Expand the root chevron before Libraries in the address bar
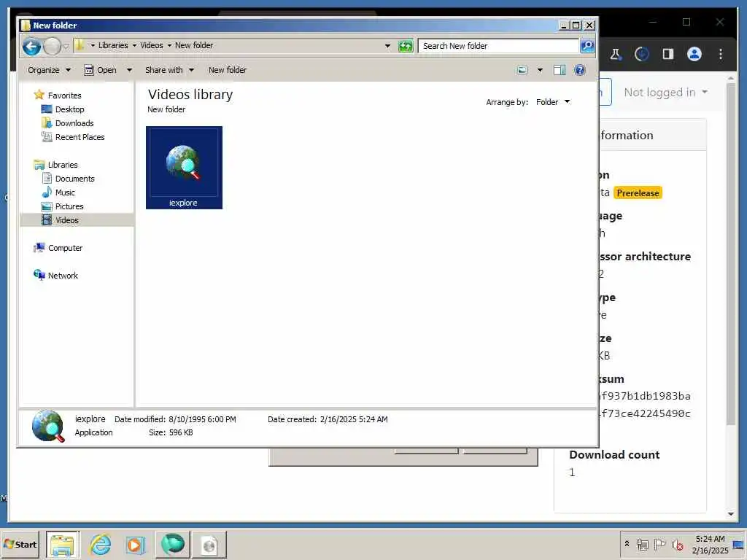Image resolution: width=747 pixels, height=560 pixels. [93, 46]
